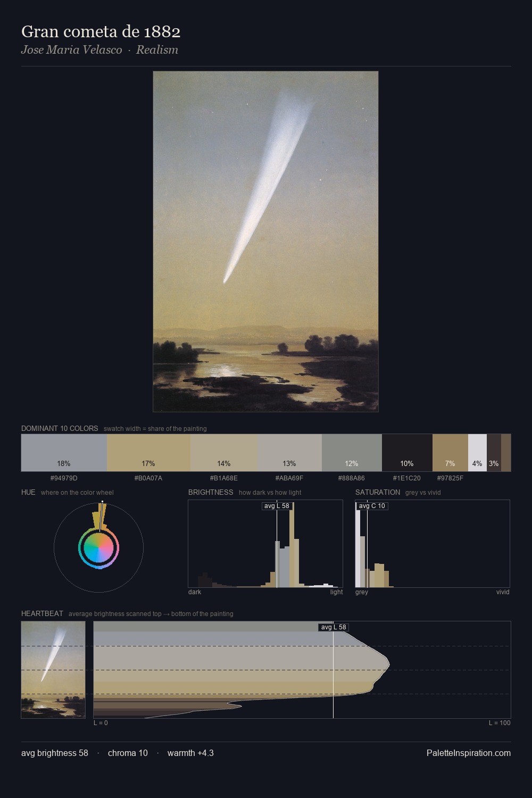The image size is (532, 798).
Task: Click the artist name 'Jose Maria Velasco'
Action: pos(71,49)
